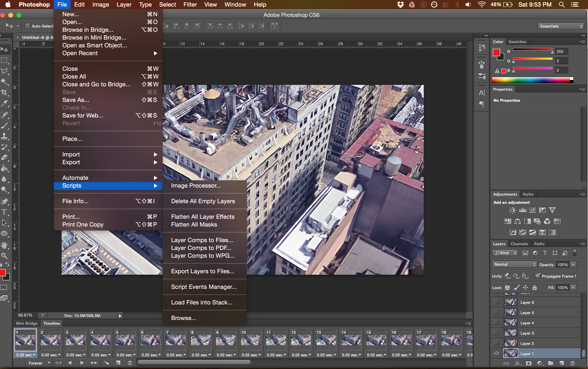This screenshot has height=369, width=588.
Task: Click the Delete All Empty Layers button
Action: pyautogui.click(x=203, y=201)
